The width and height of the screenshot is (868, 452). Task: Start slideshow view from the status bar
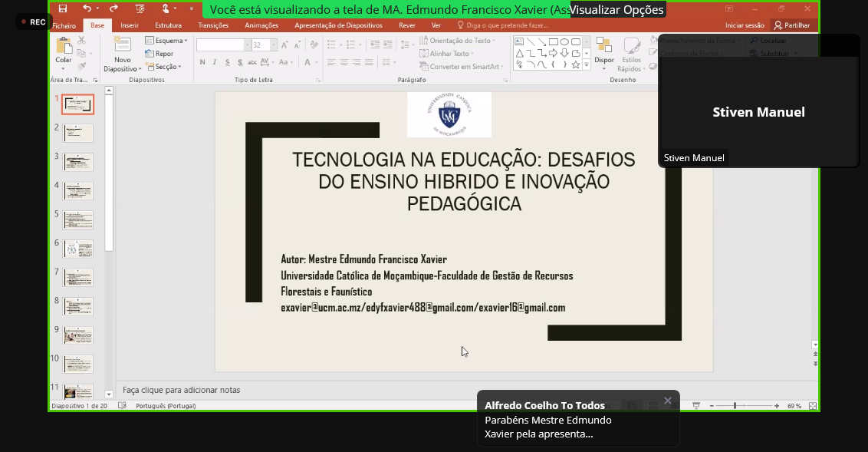(695, 405)
